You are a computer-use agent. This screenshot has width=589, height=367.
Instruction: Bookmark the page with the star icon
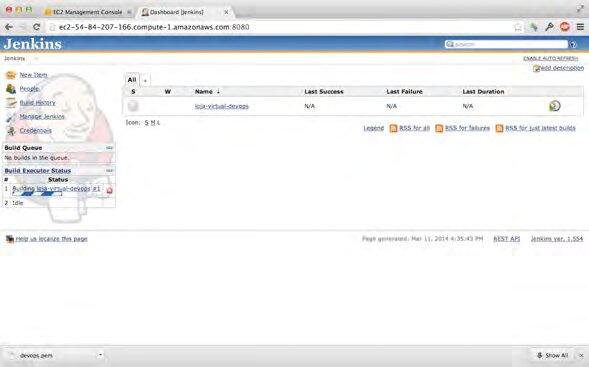coord(518,27)
